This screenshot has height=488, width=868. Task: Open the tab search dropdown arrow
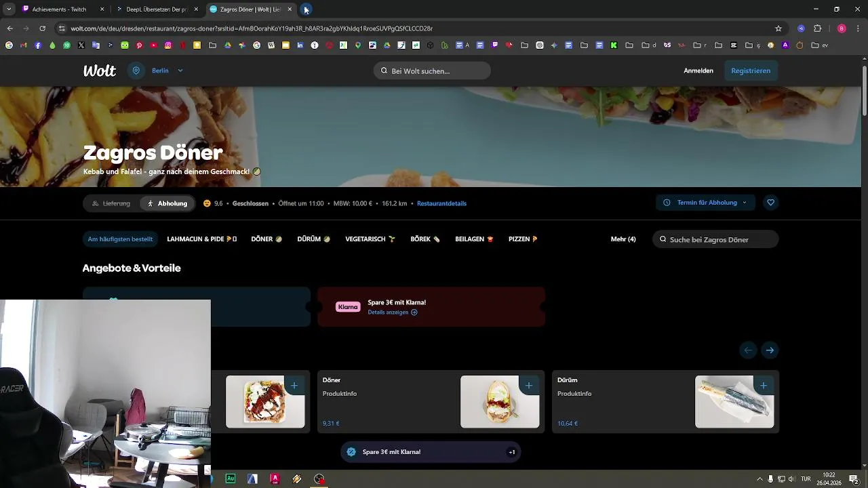(x=9, y=9)
